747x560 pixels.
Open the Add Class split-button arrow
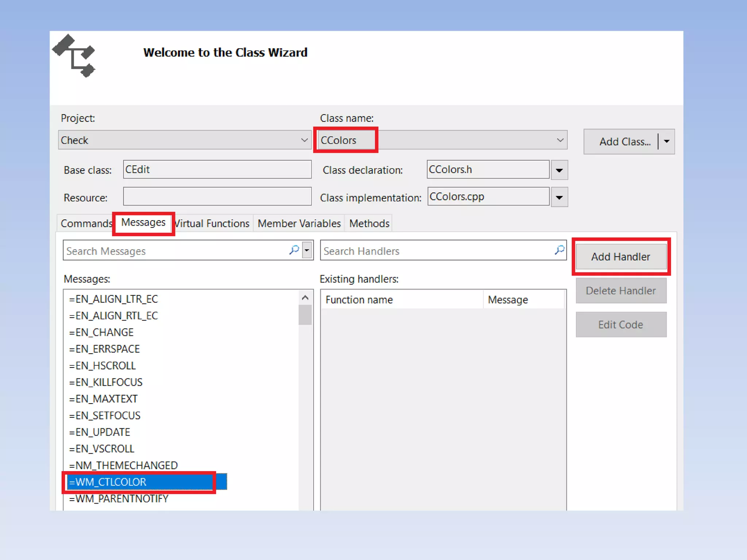coord(666,141)
